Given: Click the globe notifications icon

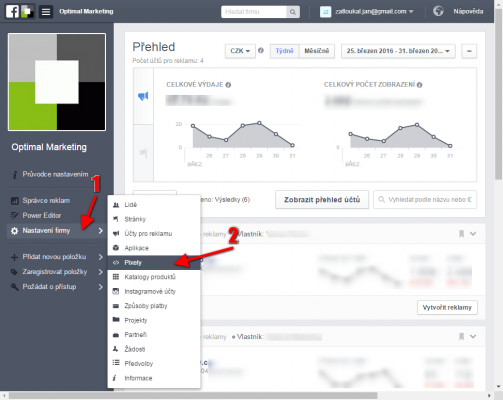Looking at the screenshot, I should point(438,11).
